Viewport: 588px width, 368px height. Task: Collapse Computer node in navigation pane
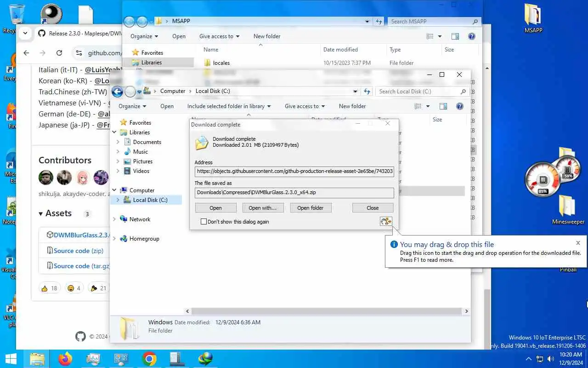point(114,190)
